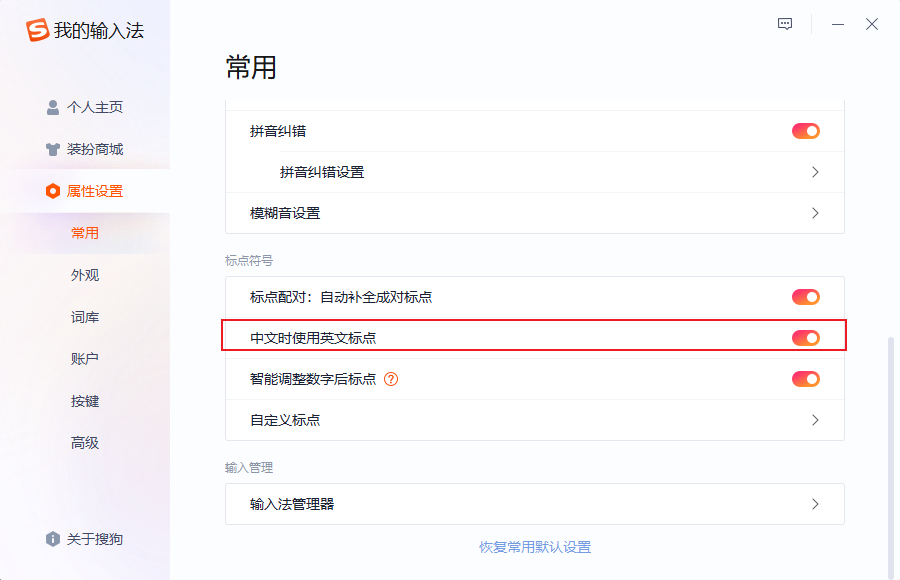Toggle the 智能调整数字后标点 switch

tap(806, 379)
